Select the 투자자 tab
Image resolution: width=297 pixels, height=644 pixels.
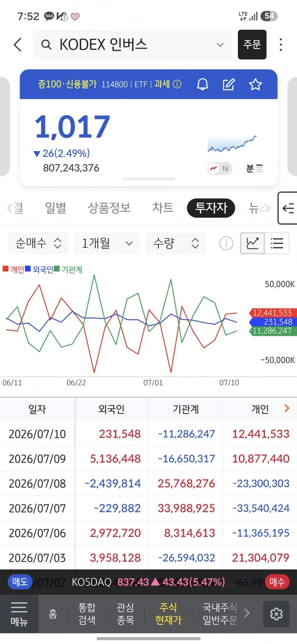tap(211, 208)
